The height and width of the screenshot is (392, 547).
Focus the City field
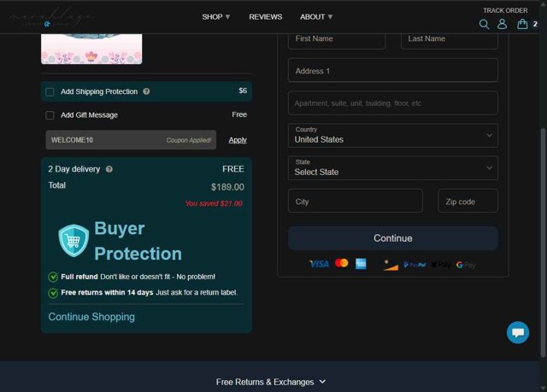pyautogui.click(x=356, y=201)
